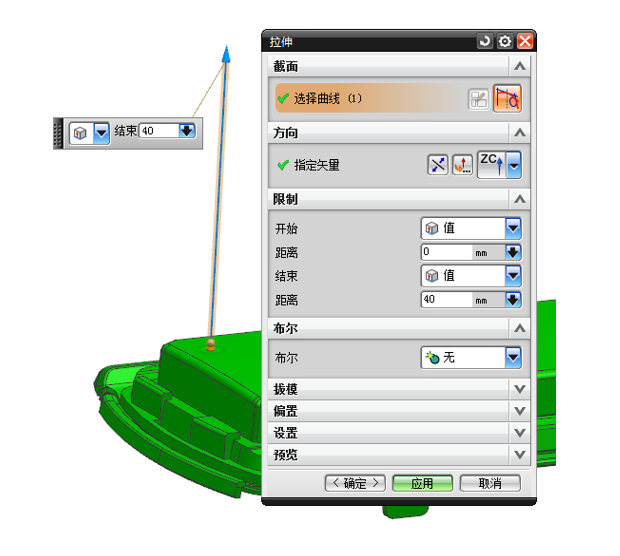The height and width of the screenshot is (556, 620).
Task: Click the 应用 button
Action: pos(422,483)
